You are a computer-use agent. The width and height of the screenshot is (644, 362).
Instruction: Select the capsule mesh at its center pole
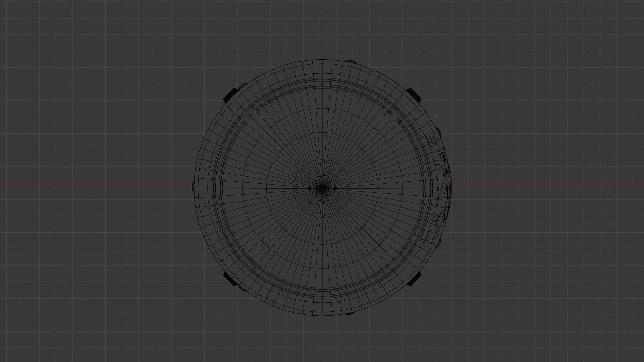tap(322, 188)
